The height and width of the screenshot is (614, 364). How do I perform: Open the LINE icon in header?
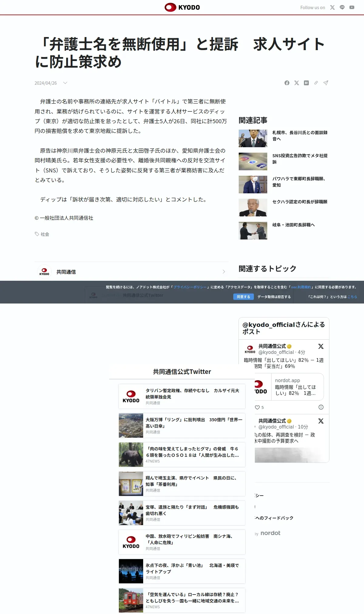click(342, 8)
